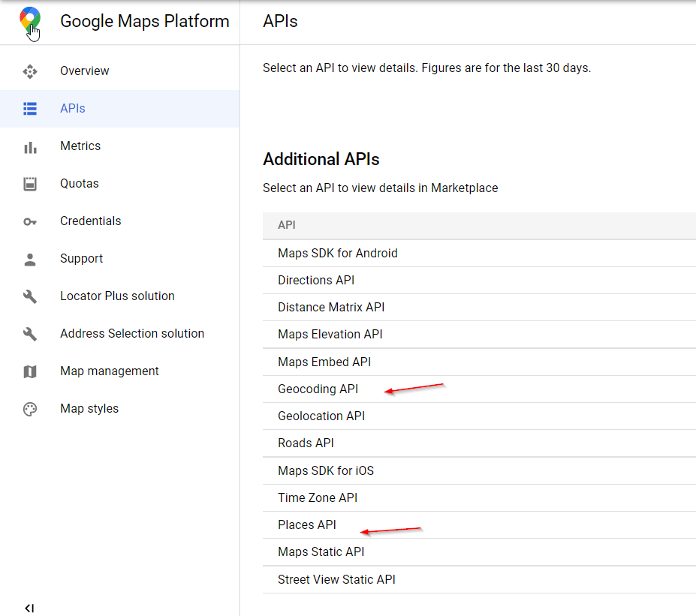Select Distance Matrix API from list

[331, 308]
